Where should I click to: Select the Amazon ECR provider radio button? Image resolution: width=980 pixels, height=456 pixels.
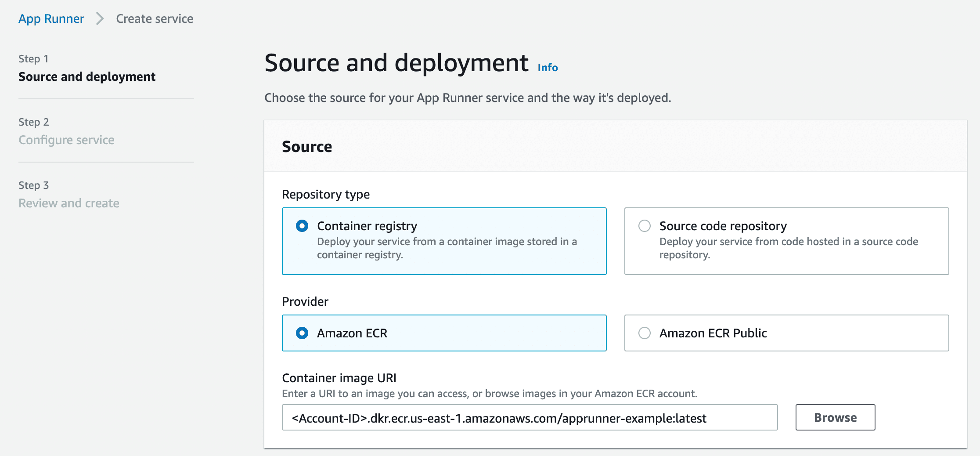(302, 333)
